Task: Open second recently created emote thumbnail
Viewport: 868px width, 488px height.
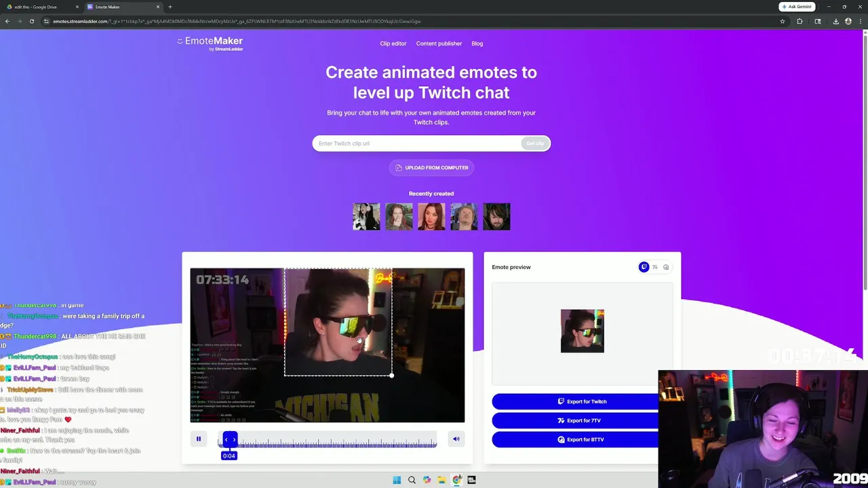Action: pos(399,217)
